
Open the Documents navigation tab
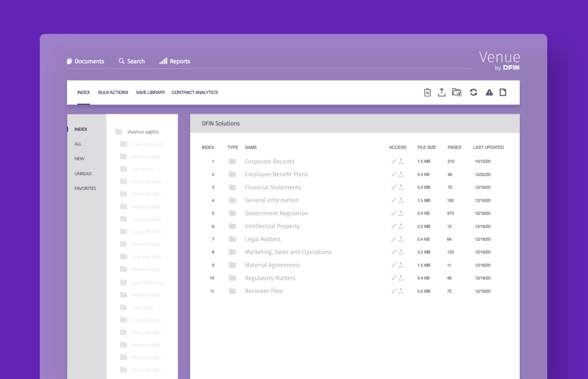click(x=86, y=61)
